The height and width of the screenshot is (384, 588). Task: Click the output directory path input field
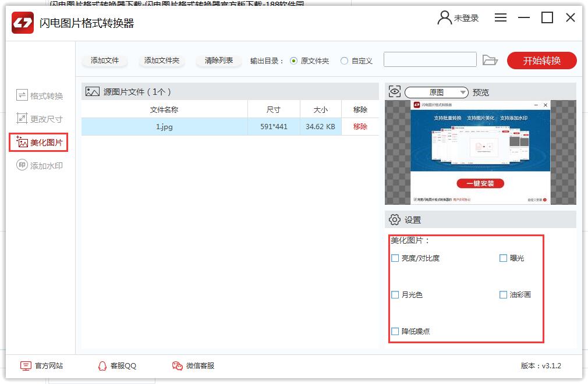pos(430,60)
